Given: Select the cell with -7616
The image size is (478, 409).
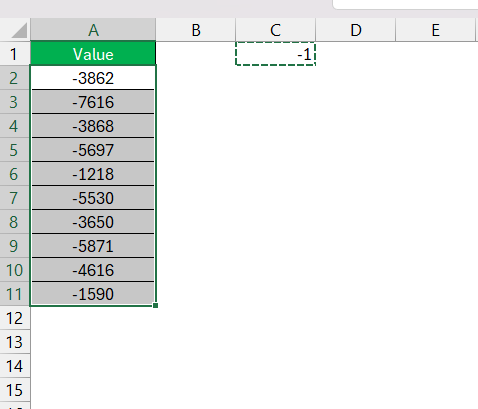Looking at the screenshot, I should (x=93, y=102).
